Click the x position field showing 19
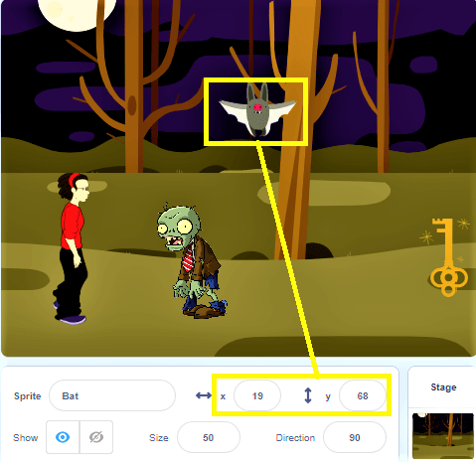Screen dimensions: 476x462 click(x=257, y=395)
